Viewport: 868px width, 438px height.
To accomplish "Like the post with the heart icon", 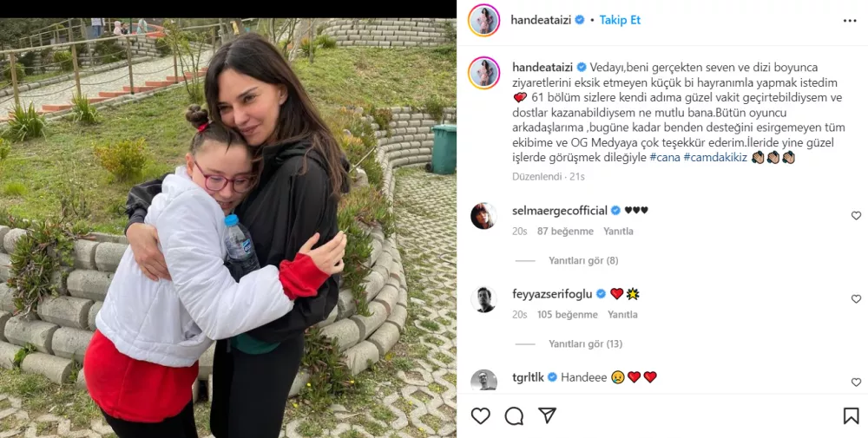I will [481, 415].
